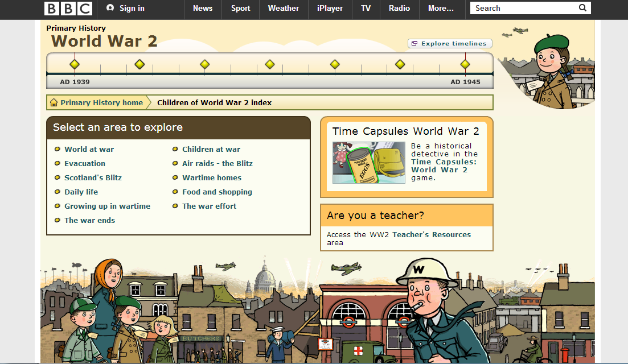Go to Primary History home
This screenshot has width=628, height=364.
[102, 103]
